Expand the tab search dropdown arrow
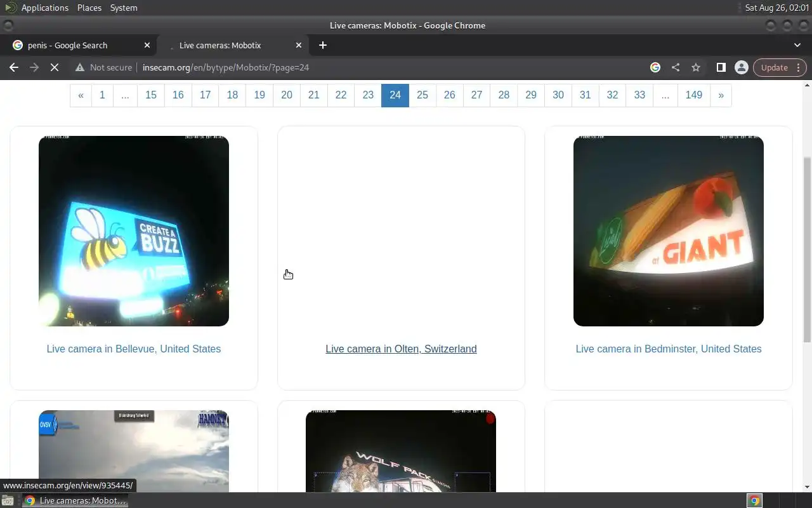This screenshot has height=508, width=812. pyautogui.click(x=797, y=45)
